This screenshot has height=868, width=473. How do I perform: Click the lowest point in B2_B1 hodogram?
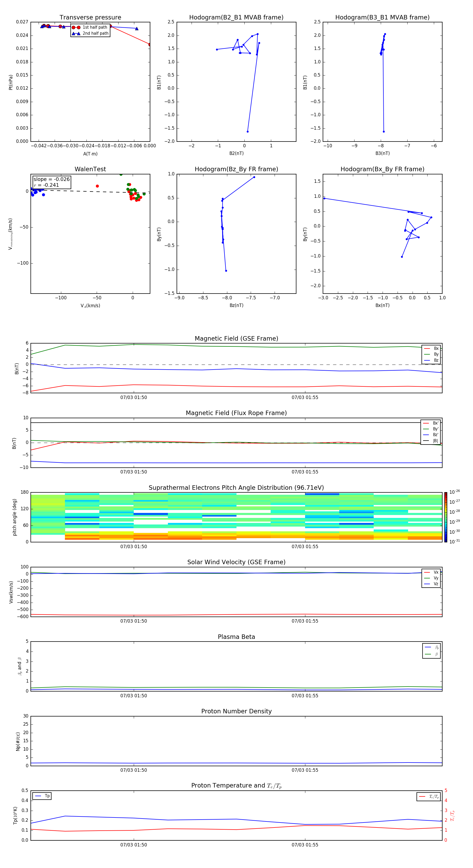coord(248,132)
